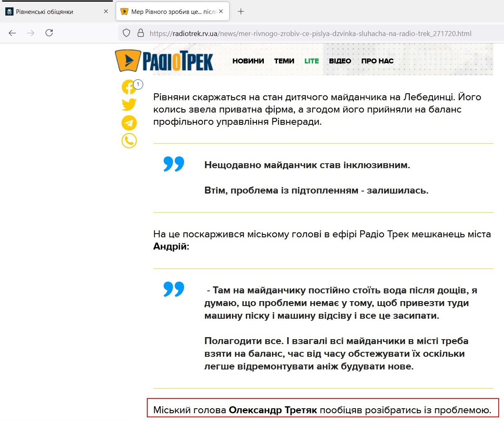Open a new browser tab

tap(241, 11)
